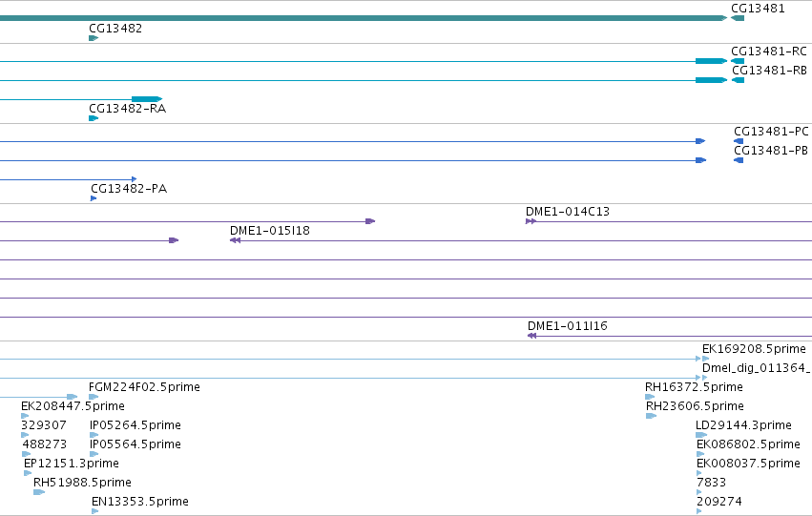Click the EN13353.5prime arrow glyph
Image resolution: width=812 pixels, height=516 pixels.
coord(94,512)
